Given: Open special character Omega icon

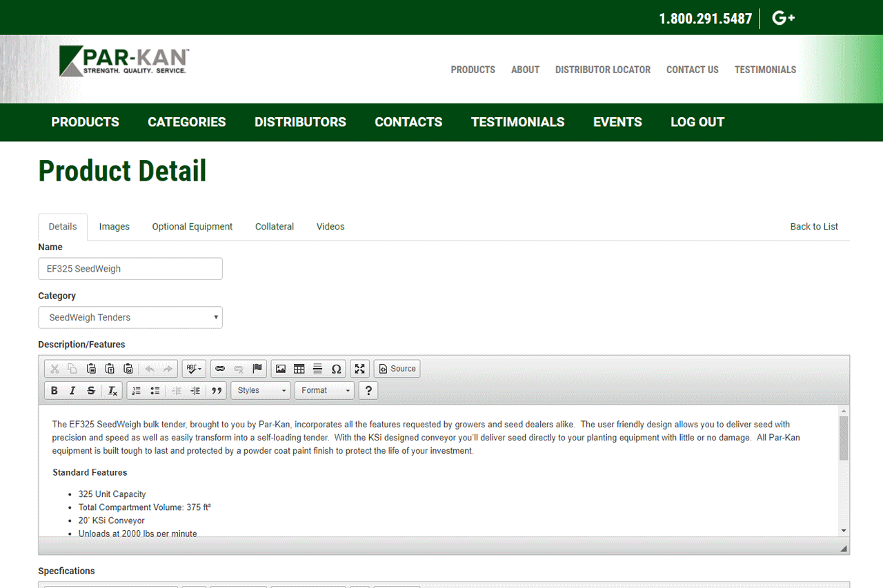Looking at the screenshot, I should [337, 369].
